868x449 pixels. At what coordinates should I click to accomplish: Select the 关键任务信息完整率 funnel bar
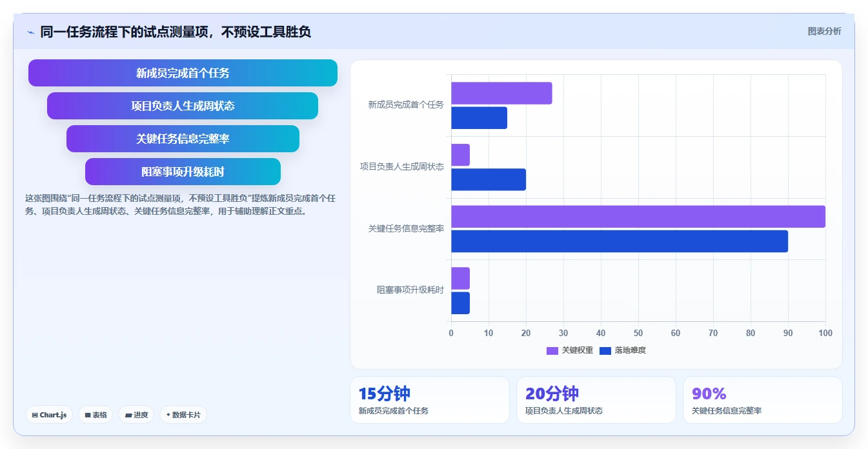pos(183,139)
